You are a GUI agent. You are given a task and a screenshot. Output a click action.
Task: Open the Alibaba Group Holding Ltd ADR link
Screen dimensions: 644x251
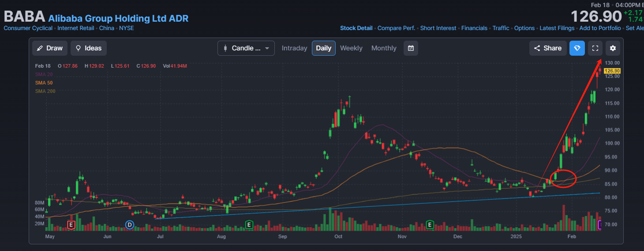point(118,19)
